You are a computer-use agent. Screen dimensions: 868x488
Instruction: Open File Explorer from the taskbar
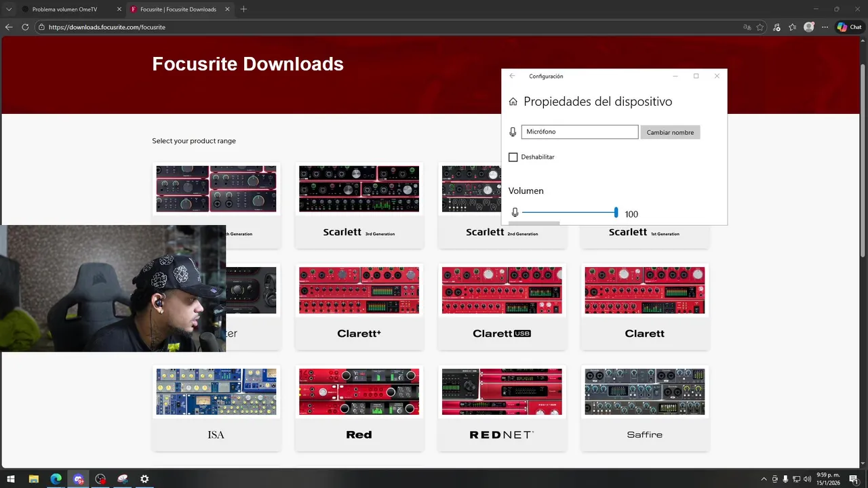(x=33, y=479)
